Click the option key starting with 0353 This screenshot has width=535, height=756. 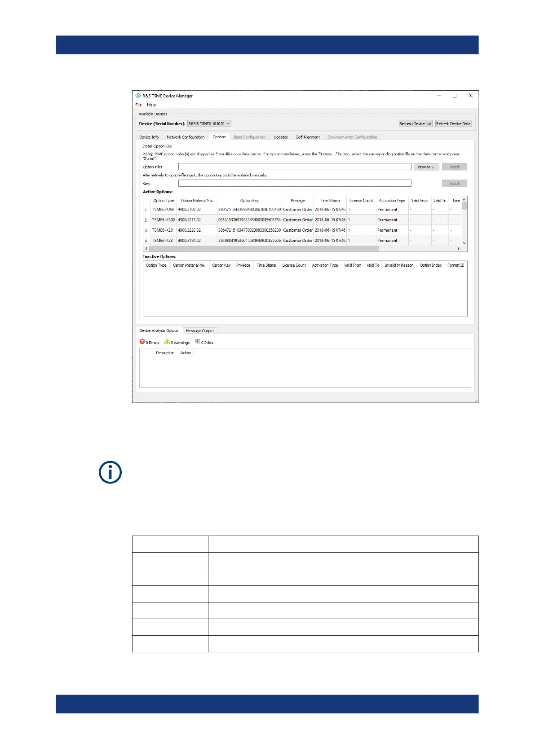click(249, 220)
